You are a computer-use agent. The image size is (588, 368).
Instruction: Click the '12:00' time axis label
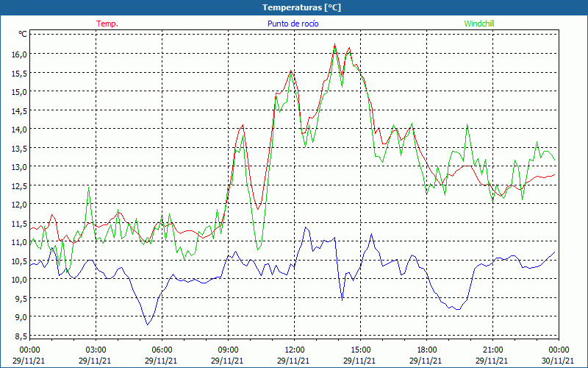(x=295, y=350)
